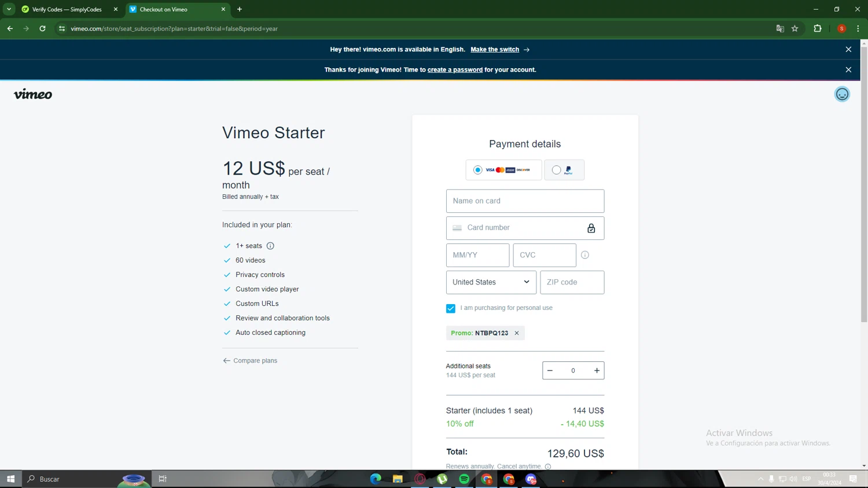Focus the MM/YY expiry field
The height and width of the screenshot is (488, 868).
tap(477, 255)
